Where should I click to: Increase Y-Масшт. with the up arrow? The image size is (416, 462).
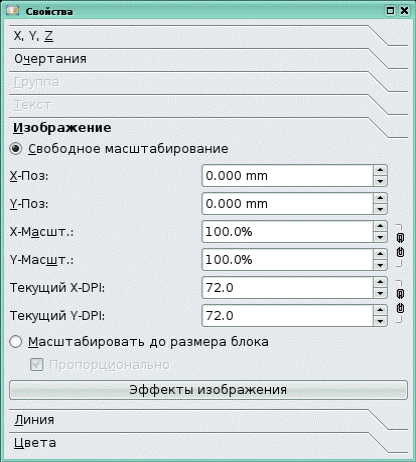coord(380,254)
